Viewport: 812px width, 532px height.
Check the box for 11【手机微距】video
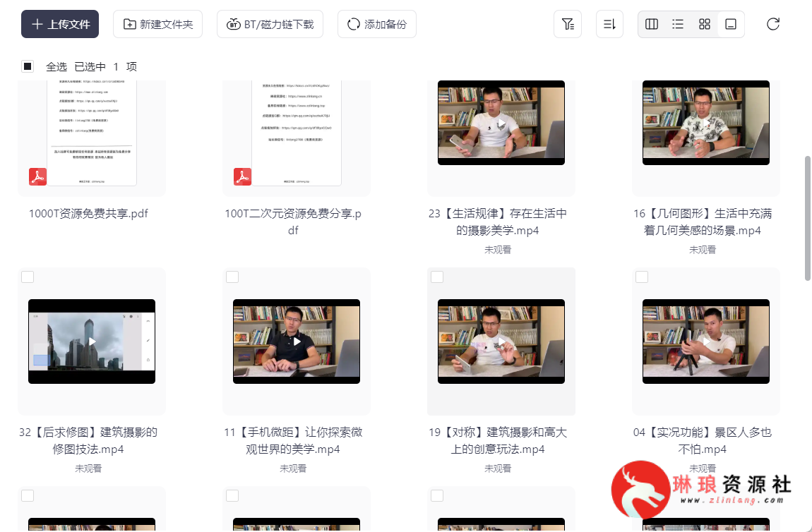[x=232, y=277]
